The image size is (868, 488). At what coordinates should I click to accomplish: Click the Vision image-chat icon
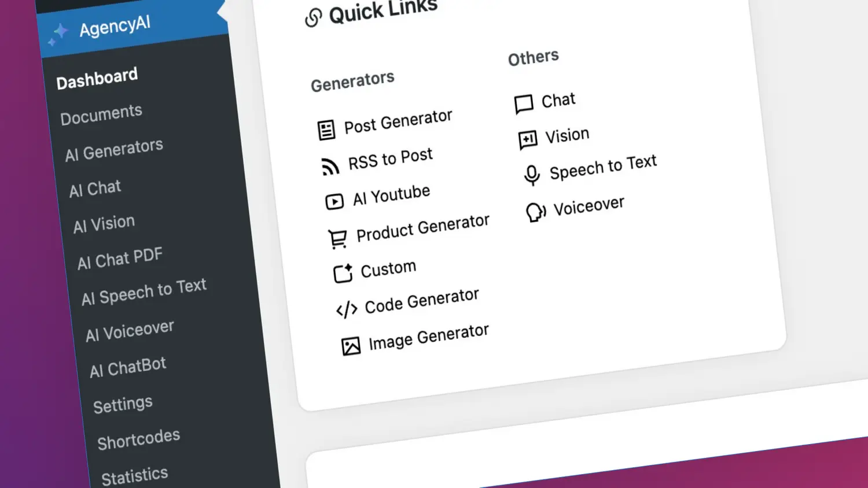pyautogui.click(x=528, y=139)
